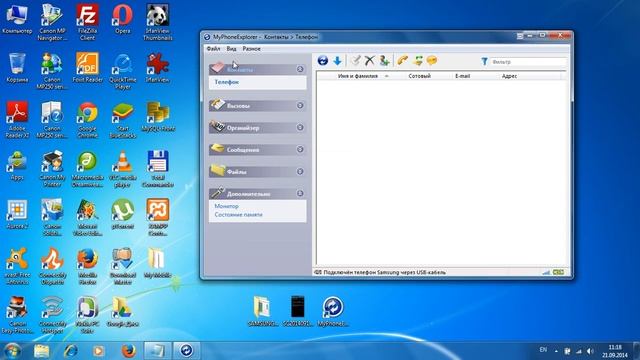Open the MyPhoneExplorer desktop shortcut
This screenshot has height=360, width=640.
coord(333,312)
